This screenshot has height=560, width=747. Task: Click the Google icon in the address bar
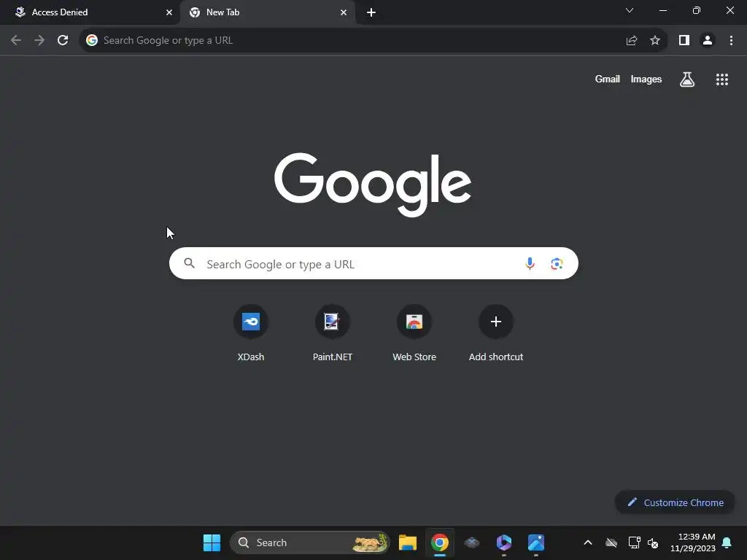click(x=92, y=41)
